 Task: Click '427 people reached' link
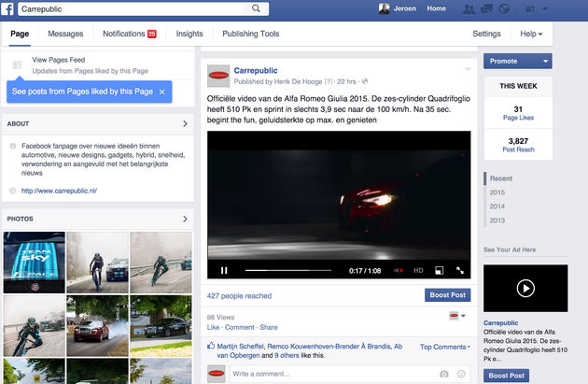click(239, 296)
